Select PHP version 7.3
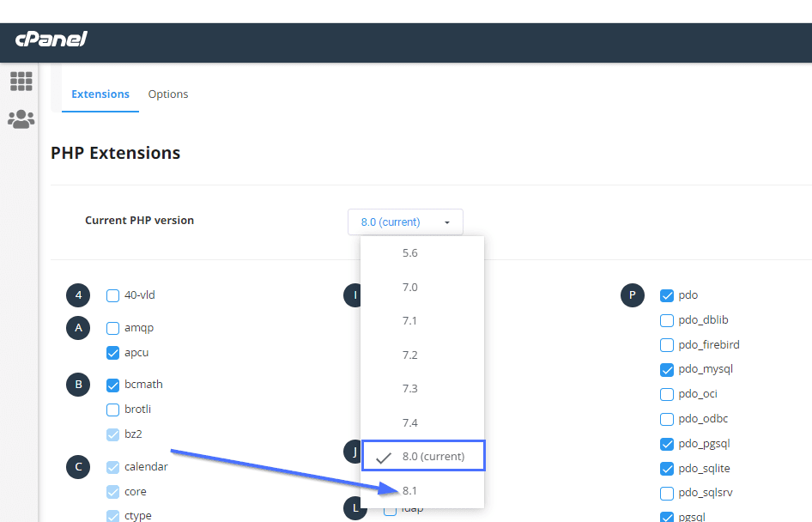Image resolution: width=812 pixels, height=522 pixels. click(422, 389)
